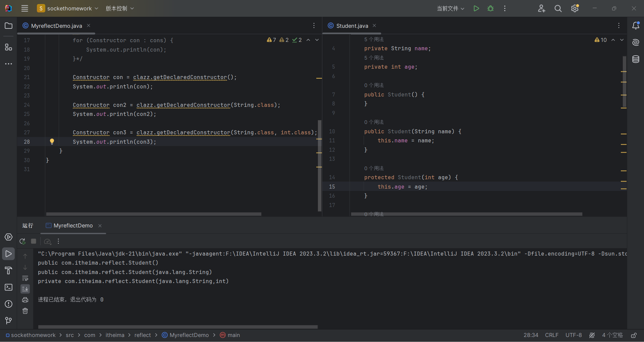Click the console horizontal scrollbar
The image size is (644, 342).
click(178, 327)
